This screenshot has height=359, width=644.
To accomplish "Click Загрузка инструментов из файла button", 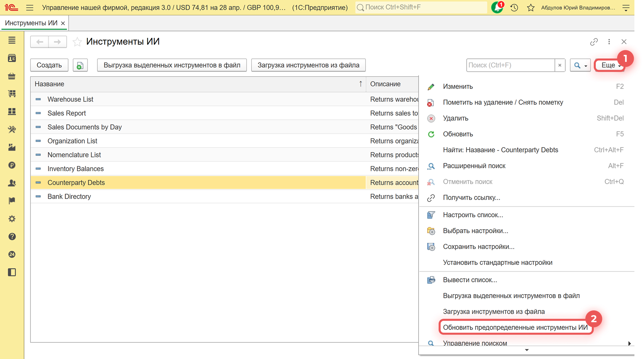I will (308, 65).
